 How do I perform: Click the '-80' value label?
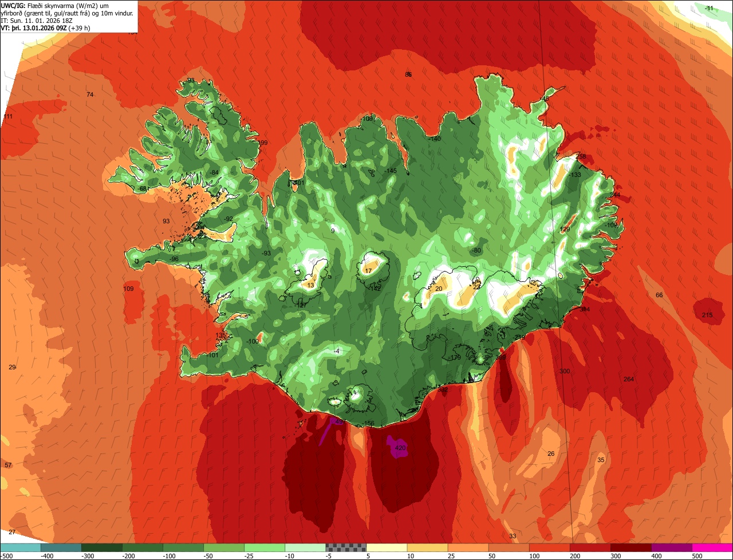pos(476,250)
